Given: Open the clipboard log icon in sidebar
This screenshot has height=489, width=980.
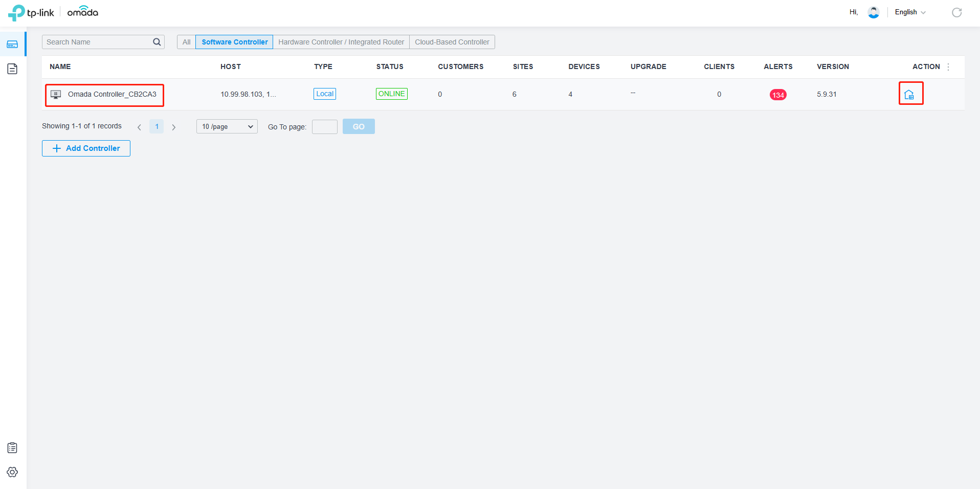Looking at the screenshot, I should [x=12, y=448].
